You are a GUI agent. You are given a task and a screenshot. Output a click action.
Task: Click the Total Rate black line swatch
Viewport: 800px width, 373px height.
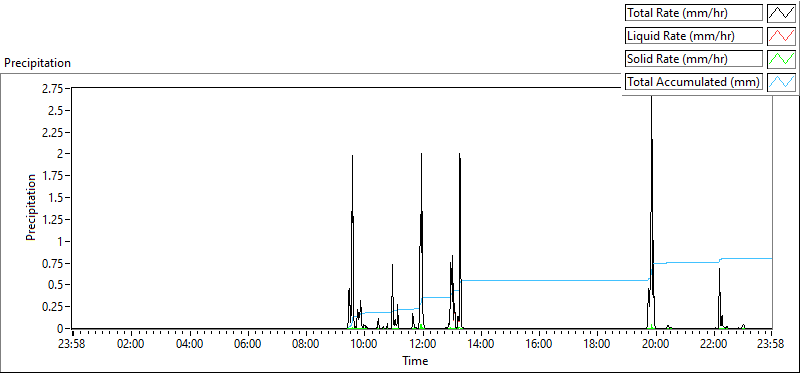(781, 13)
